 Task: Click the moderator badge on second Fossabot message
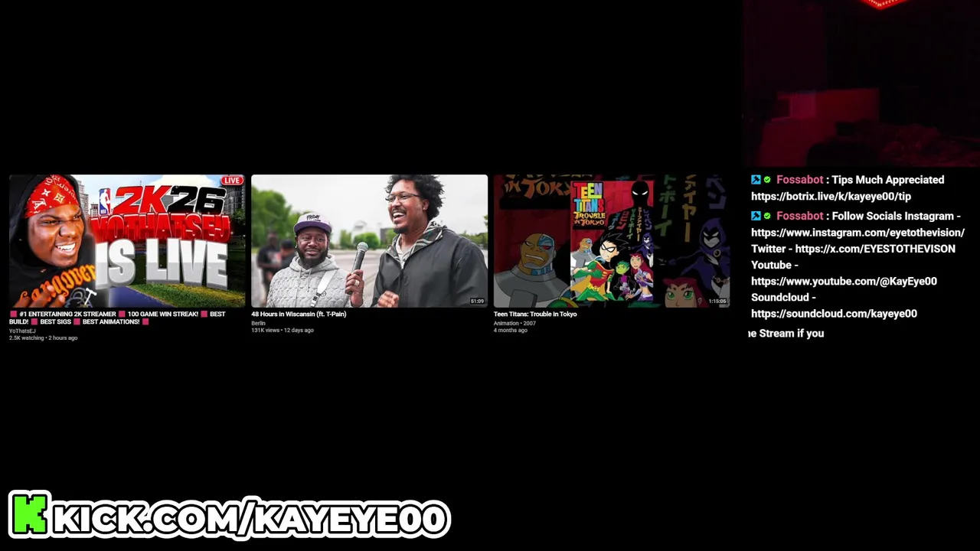(x=756, y=216)
